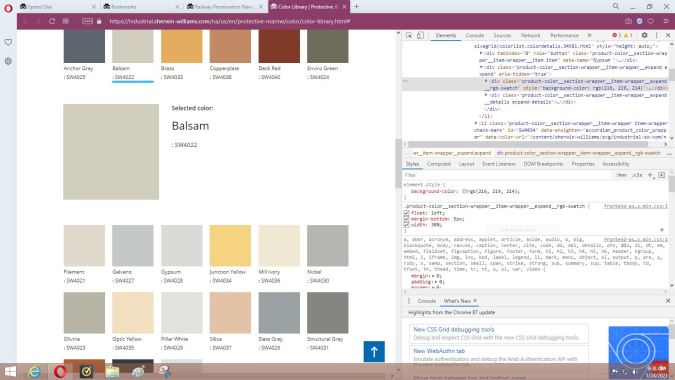The width and height of the screenshot is (675, 380).
Task: Open the snapshot camera tool
Action: click(x=628, y=21)
